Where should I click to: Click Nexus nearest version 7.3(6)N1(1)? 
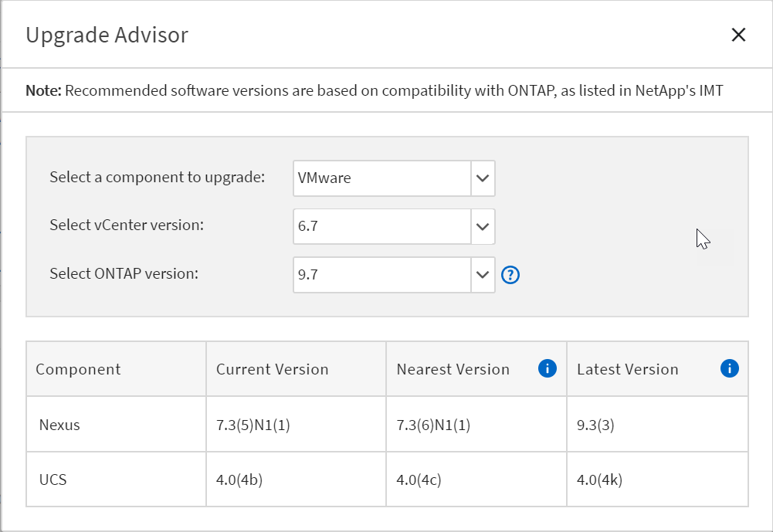tap(433, 425)
